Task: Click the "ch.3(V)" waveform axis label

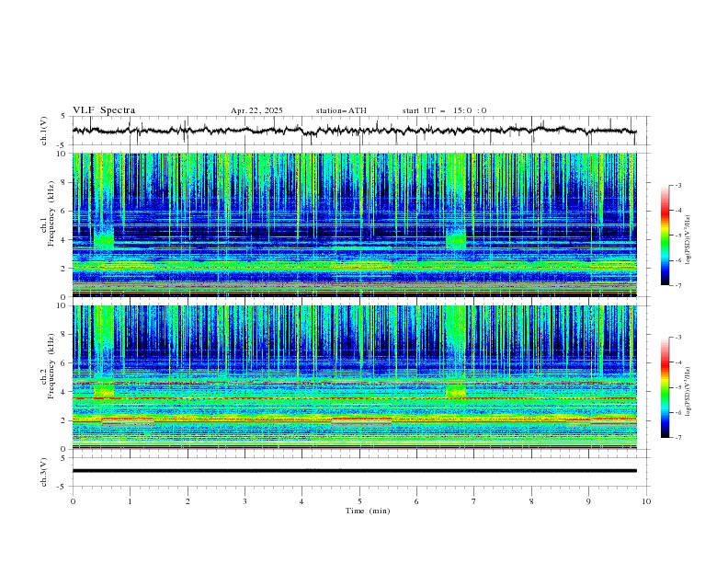Action: coord(44,472)
